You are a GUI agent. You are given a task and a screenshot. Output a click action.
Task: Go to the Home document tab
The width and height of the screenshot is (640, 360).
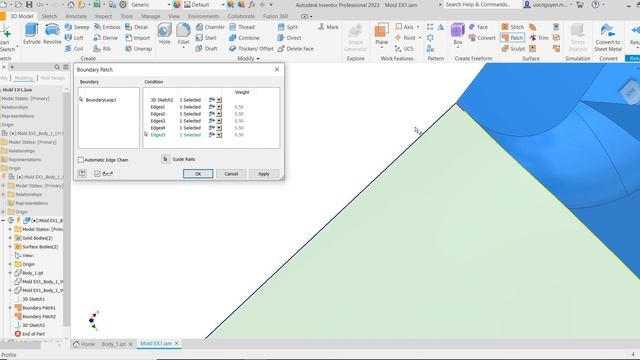coord(84,344)
